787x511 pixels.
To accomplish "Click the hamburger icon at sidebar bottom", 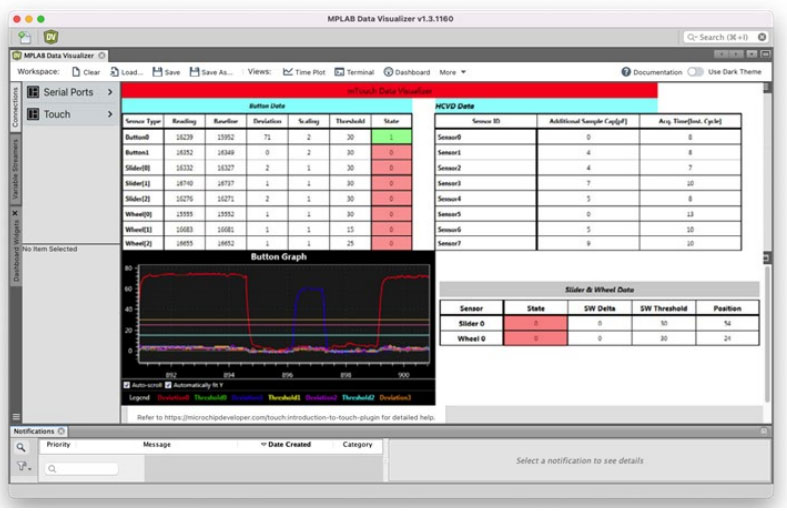I will tap(16, 417).
